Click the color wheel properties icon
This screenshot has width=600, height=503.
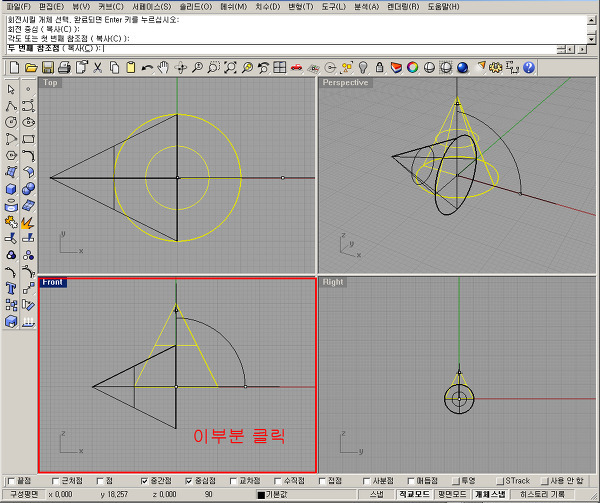coord(412,68)
